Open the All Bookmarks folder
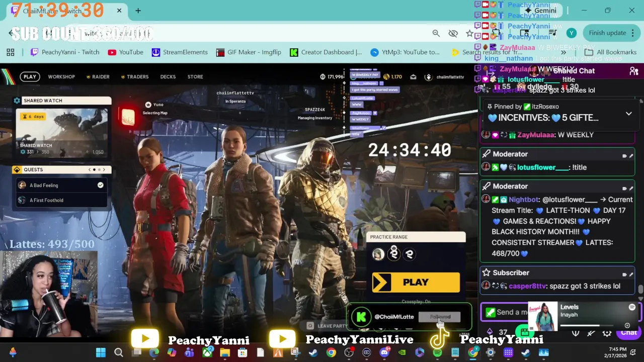The height and width of the screenshot is (362, 644). [610, 52]
